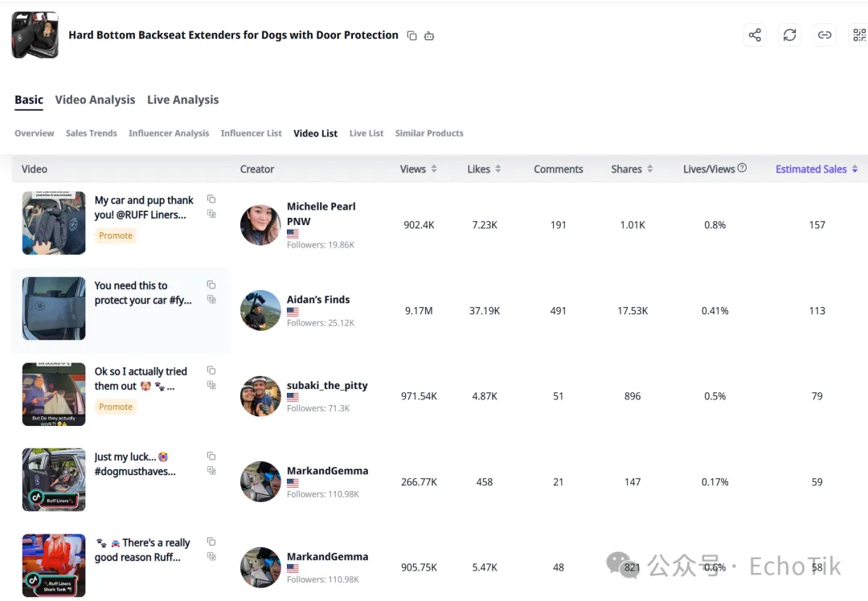The width and height of the screenshot is (868, 601).
Task: Copy the product title with copy icon
Action: point(411,35)
